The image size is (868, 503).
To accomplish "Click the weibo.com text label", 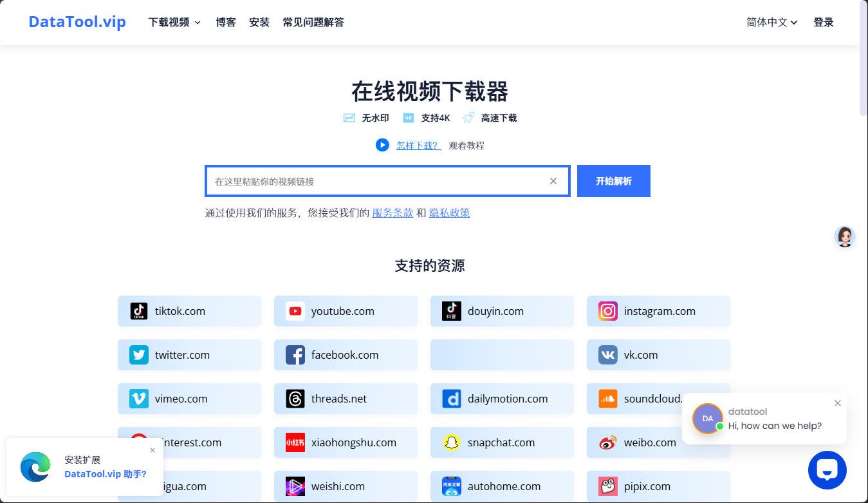I will [650, 442].
